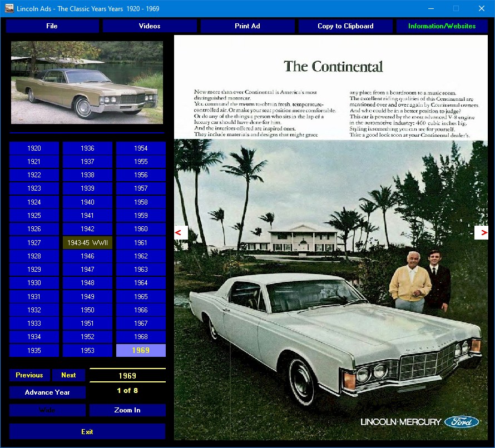Viewport: 495px width, 448px height.
Task: Select year 1935
Action: click(x=34, y=351)
